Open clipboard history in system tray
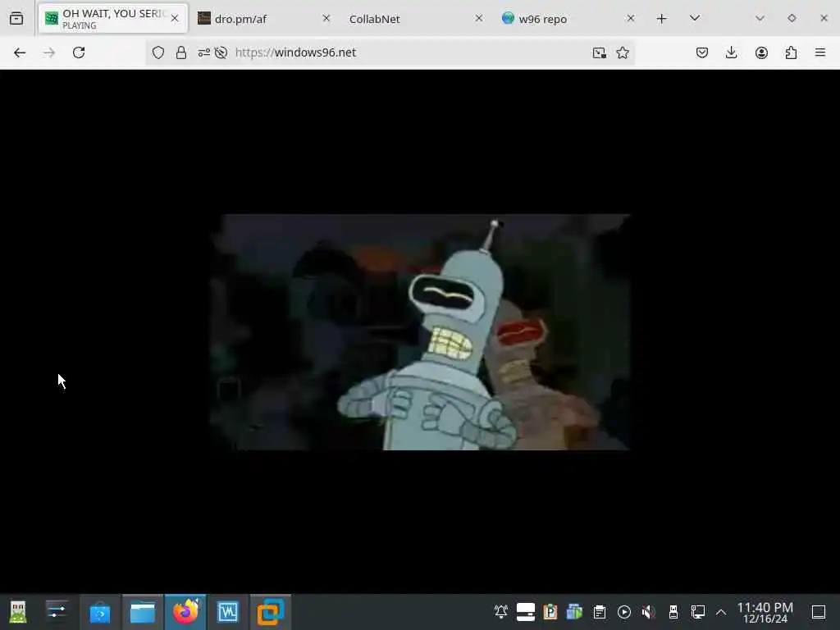This screenshot has height=630, width=840. coord(600,612)
